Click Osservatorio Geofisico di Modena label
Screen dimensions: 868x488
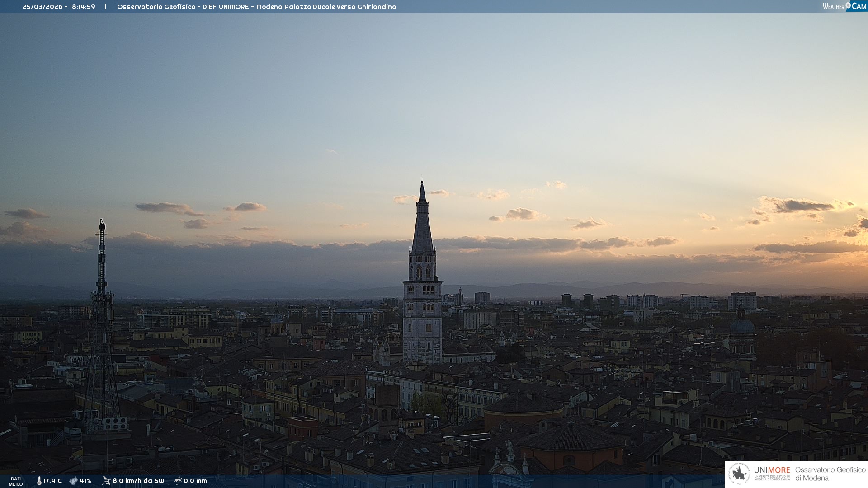point(830,474)
